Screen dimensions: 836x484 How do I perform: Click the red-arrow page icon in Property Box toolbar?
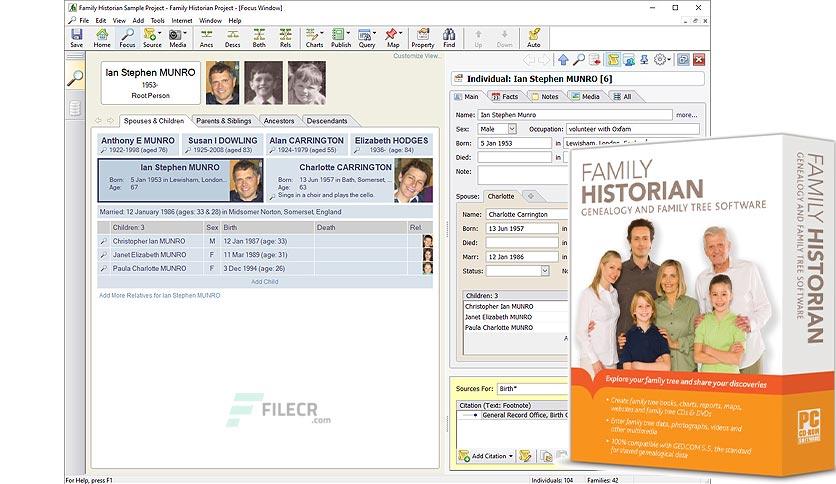pos(595,60)
